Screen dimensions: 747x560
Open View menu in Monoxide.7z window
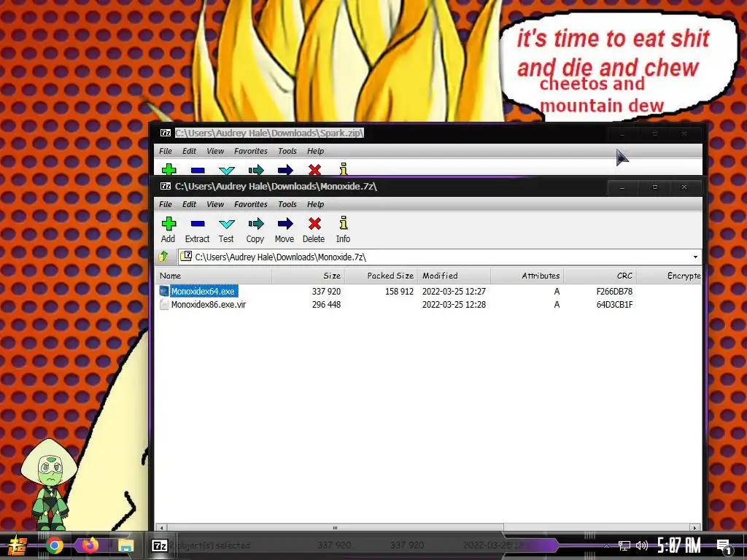[x=215, y=204]
